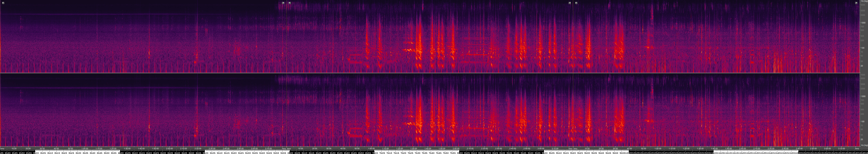Click the top-right corner handle of the middle spectrogram panel
868x154 pixels.
[570, 3]
